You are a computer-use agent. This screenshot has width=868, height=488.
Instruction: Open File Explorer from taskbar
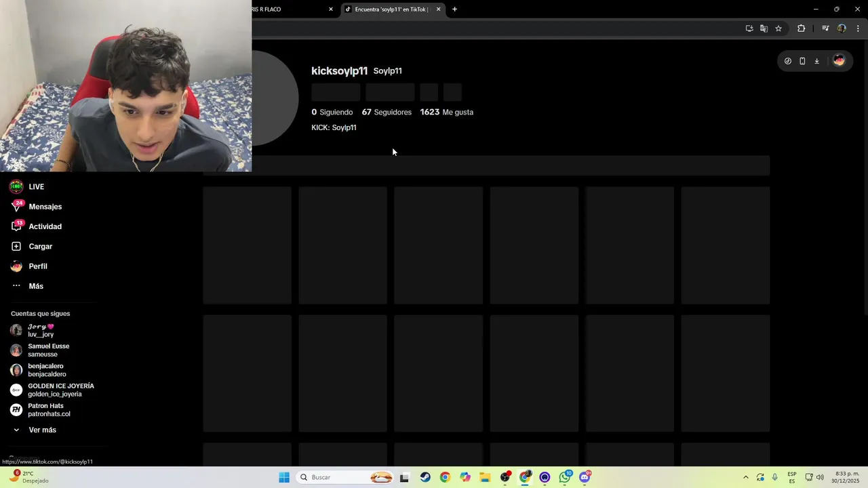485,477
